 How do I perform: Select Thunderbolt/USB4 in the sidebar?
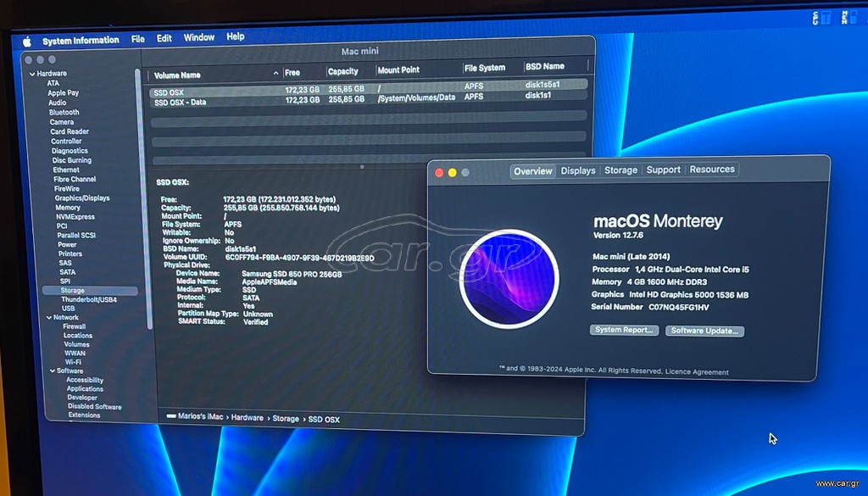[x=89, y=299]
